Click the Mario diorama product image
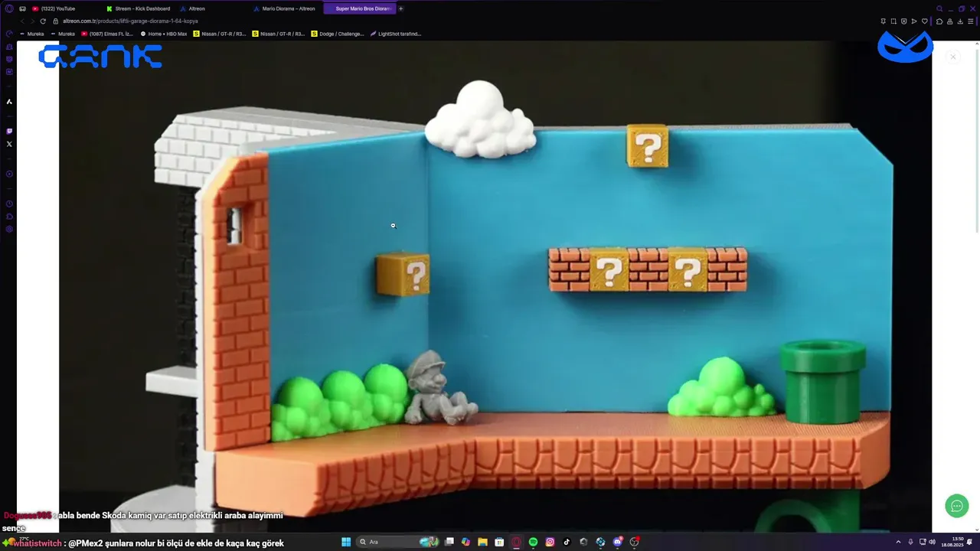Image resolution: width=980 pixels, height=551 pixels. pos(495,287)
